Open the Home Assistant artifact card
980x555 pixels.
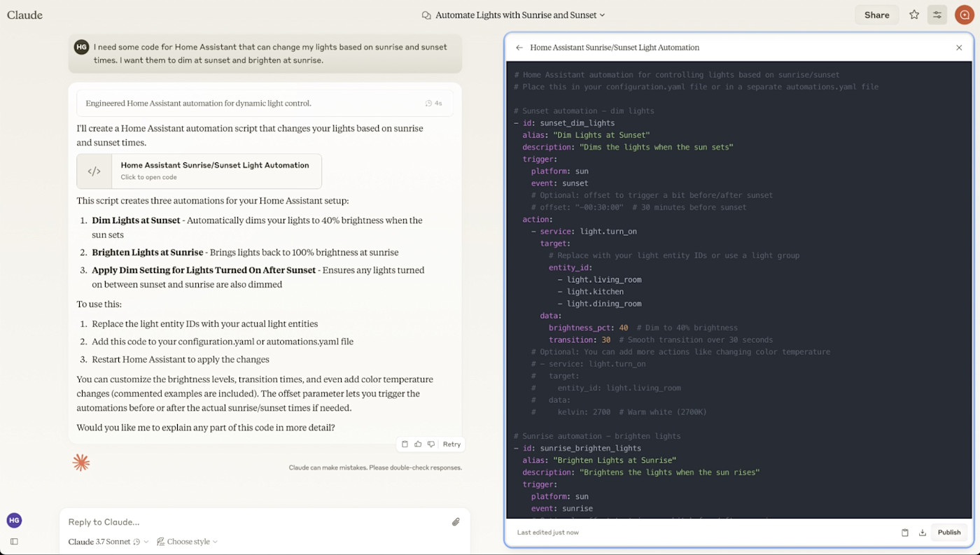click(199, 171)
